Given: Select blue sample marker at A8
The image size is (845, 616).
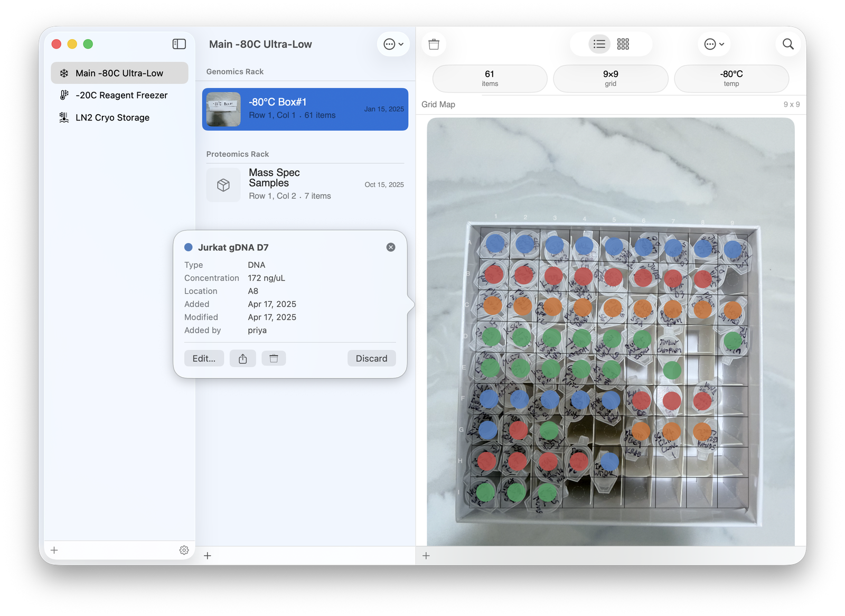Looking at the screenshot, I should [703, 248].
